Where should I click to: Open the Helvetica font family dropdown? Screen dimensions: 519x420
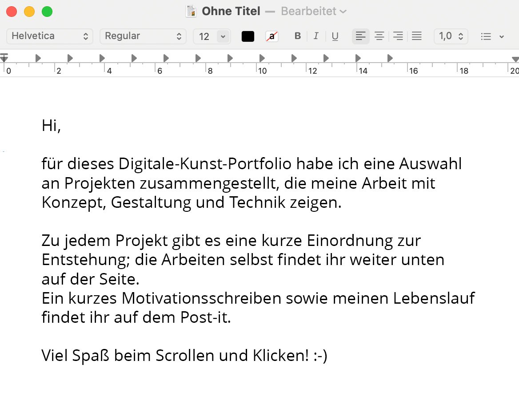pos(50,36)
